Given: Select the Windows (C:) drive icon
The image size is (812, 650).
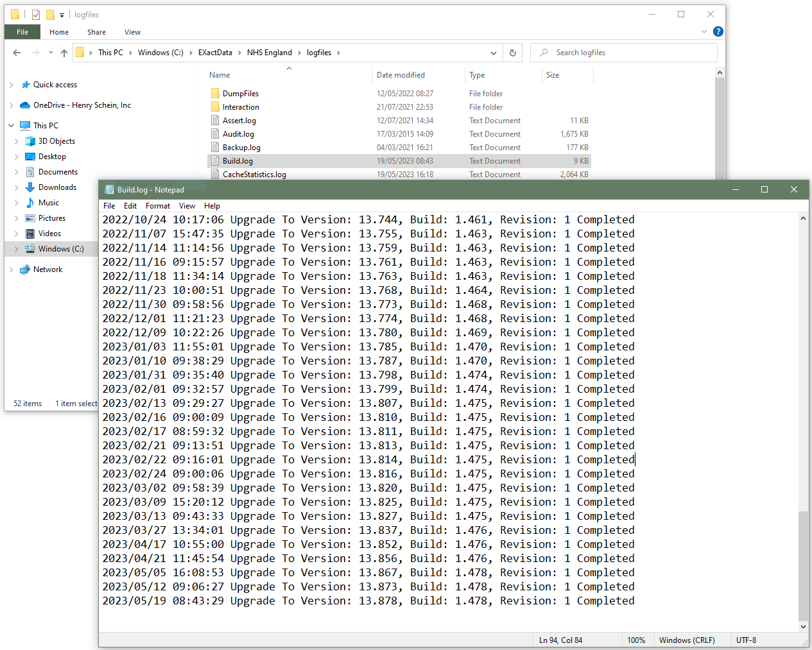Looking at the screenshot, I should click(30, 249).
